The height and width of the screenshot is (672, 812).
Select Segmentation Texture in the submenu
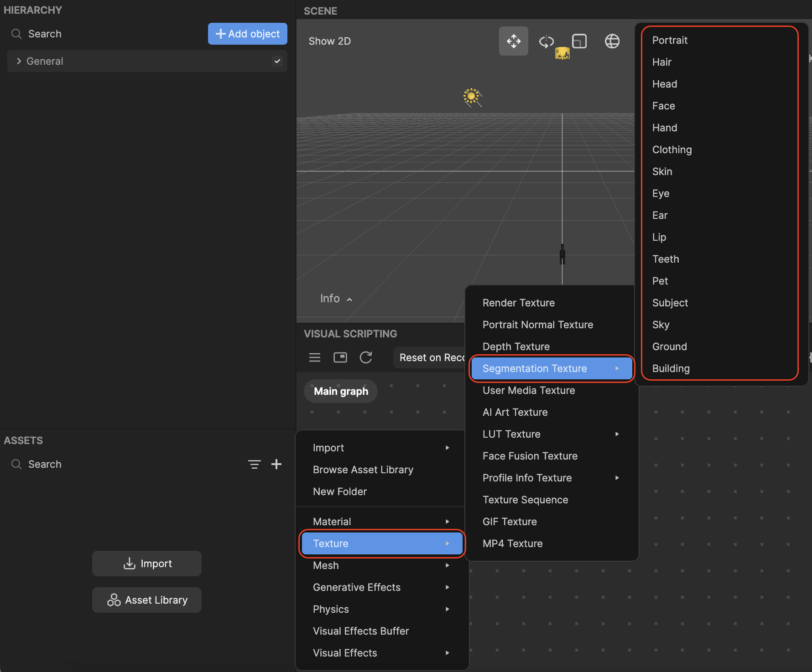click(x=552, y=368)
